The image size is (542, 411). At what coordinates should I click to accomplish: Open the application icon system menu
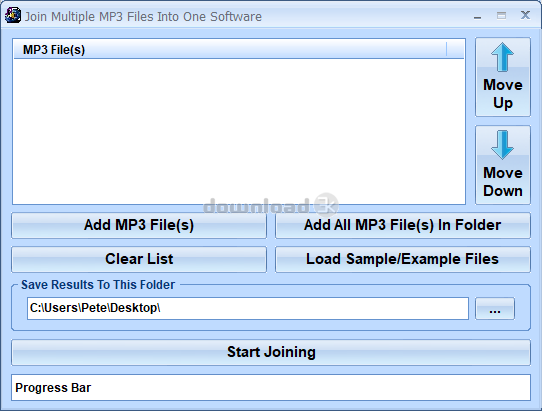click(x=13, y=16)
